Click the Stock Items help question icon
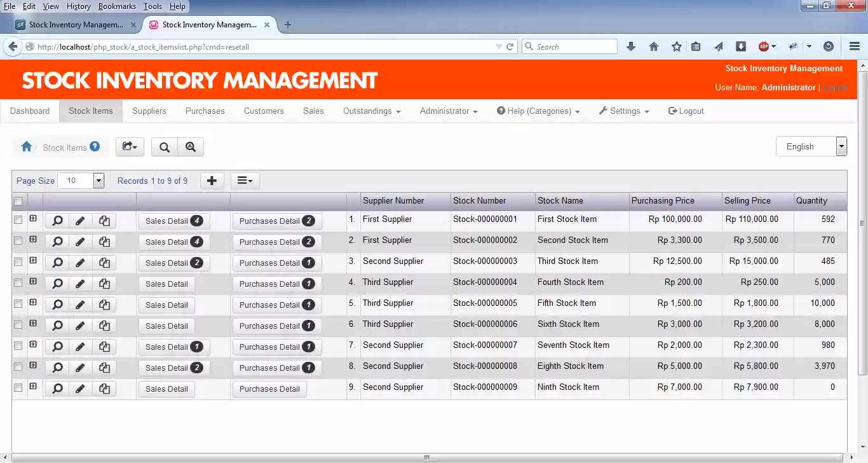Image resolution: width=868 pixels, height=463 pixels. tap(95, 146)
